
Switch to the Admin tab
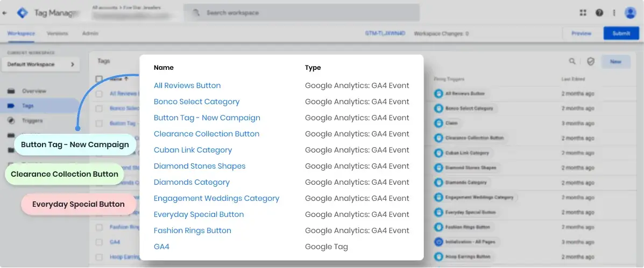(90, 33)
